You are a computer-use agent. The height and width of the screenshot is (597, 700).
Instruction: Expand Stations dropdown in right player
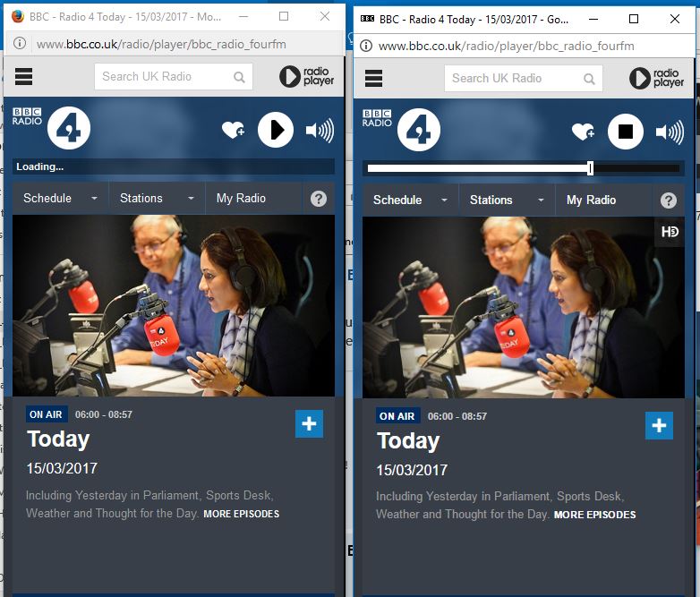(507, 200)
